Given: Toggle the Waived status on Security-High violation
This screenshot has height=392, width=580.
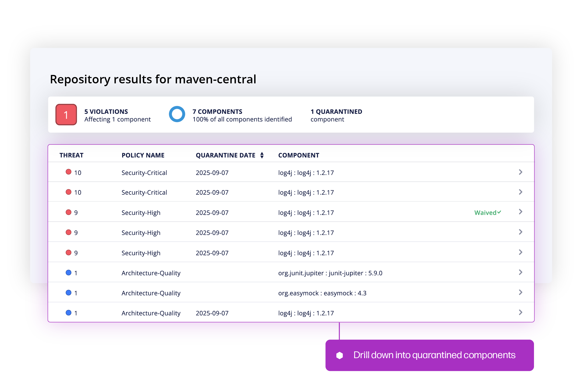Looking at the screenshot, I should click(x=487, y=212).
